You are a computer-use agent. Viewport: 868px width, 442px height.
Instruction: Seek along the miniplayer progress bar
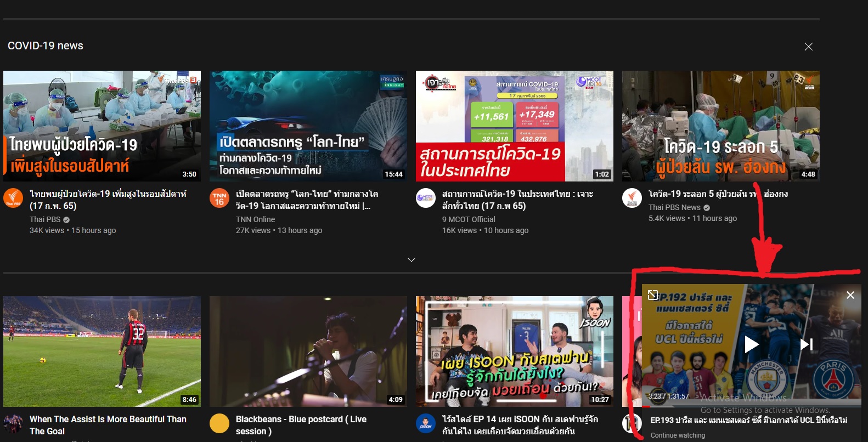click(752, 406)
